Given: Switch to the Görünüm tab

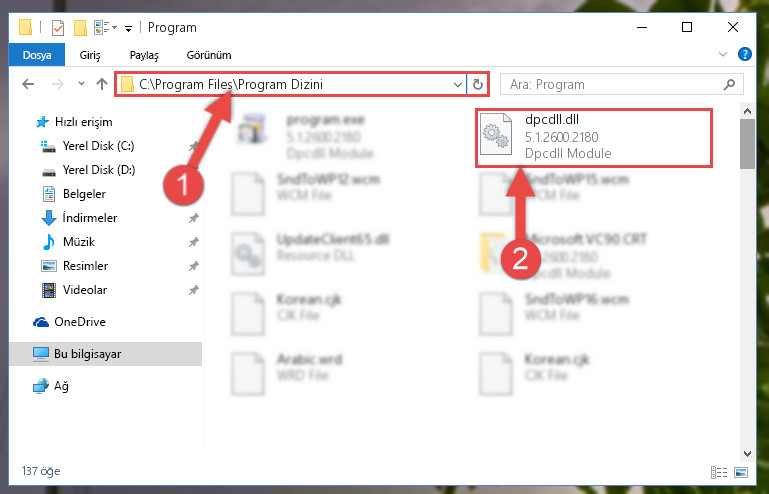Looking at the screenshot, I should tap(209, 55).
